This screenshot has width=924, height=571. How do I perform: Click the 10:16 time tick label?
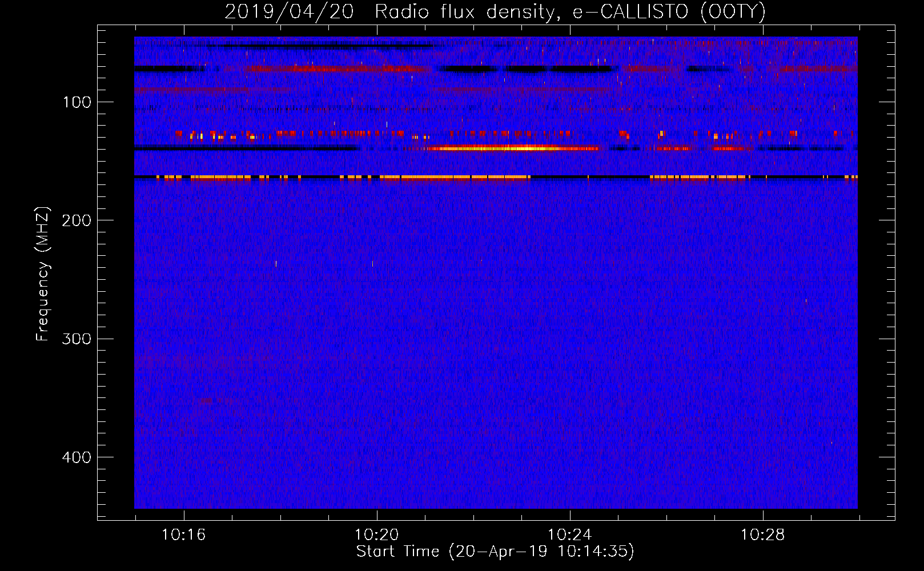coord(183,535)
